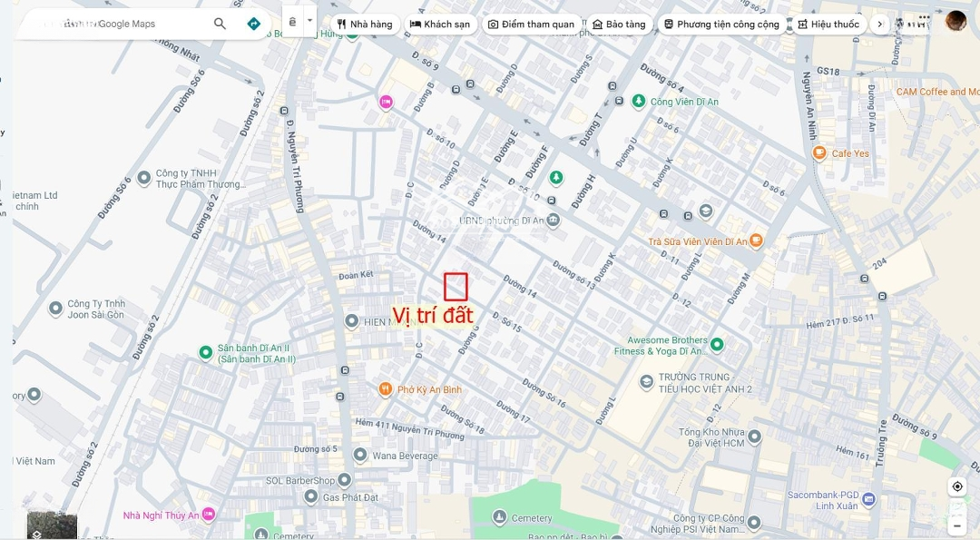Zoom out with the minus button
Viewport: 980px width, 540px height.
(x=957, y=526)
